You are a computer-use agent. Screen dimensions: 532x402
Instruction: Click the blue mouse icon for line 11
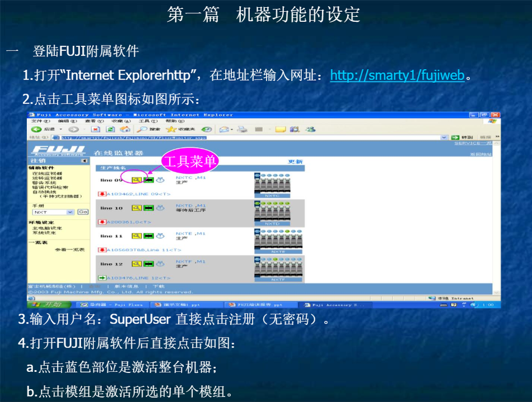(x=160, y=236)
